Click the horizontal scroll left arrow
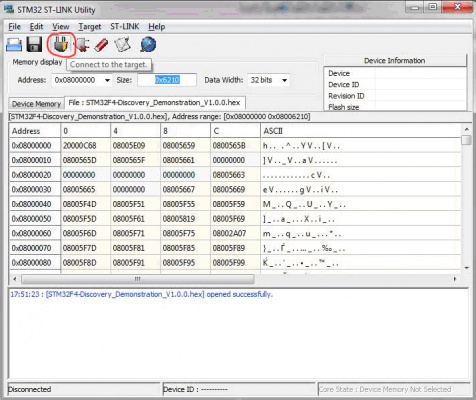This screenshot has height=400, width=476. point(14,279)
